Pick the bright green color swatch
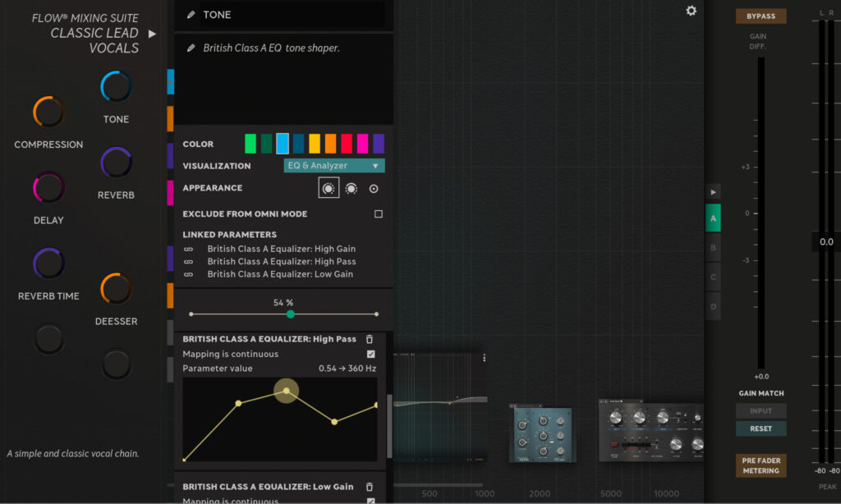Image resolution: width=841 pixels, height=504 pixels. click(250, 144)
